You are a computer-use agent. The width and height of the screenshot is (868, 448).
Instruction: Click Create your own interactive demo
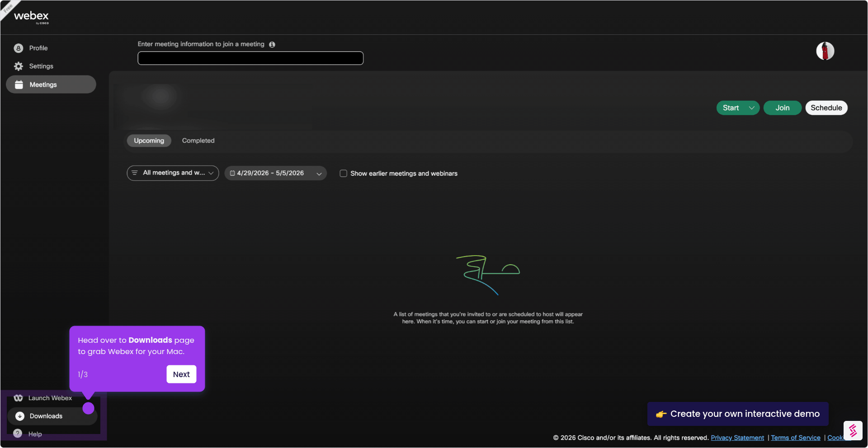pos(738,414)
